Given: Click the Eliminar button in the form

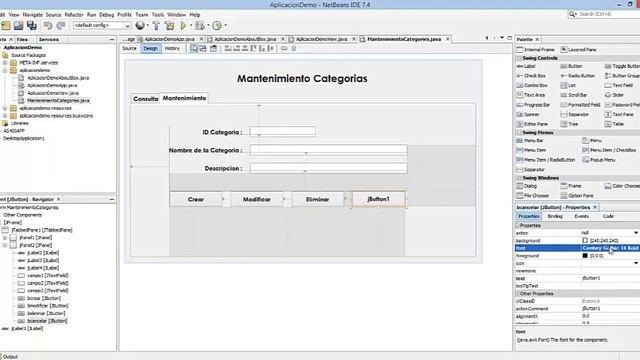Looking at the screenshot, I should point(318,200).
